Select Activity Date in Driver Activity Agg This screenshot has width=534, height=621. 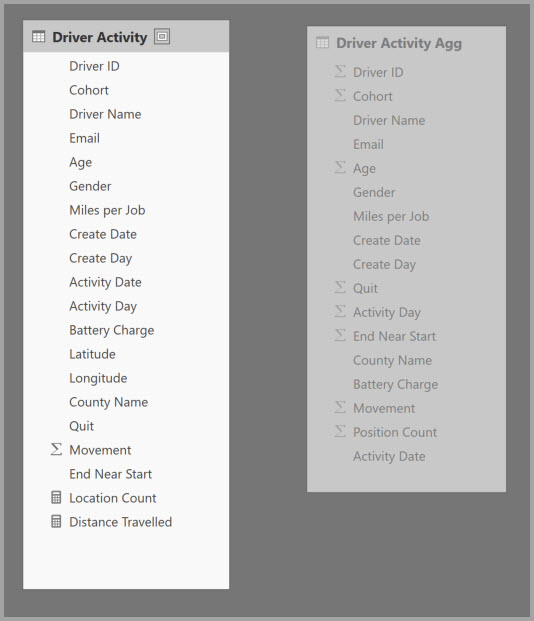point(406,456)
